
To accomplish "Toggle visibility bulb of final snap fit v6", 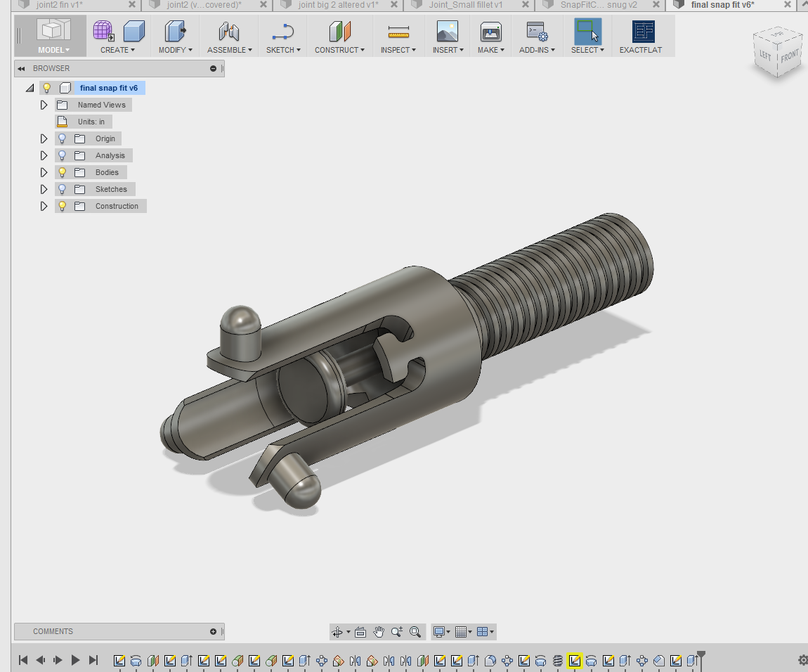I will pyautogui.click(x=47, y=88).
